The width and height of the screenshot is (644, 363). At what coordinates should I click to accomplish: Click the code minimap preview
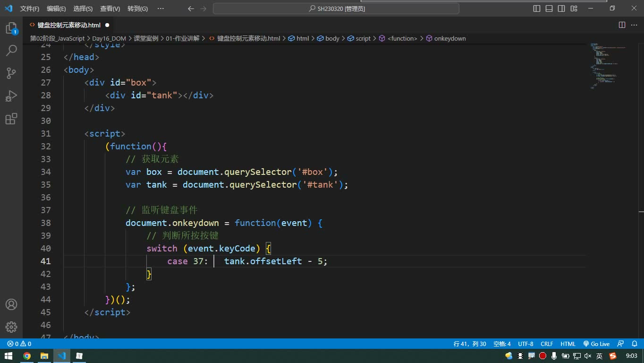pos(608,66)
